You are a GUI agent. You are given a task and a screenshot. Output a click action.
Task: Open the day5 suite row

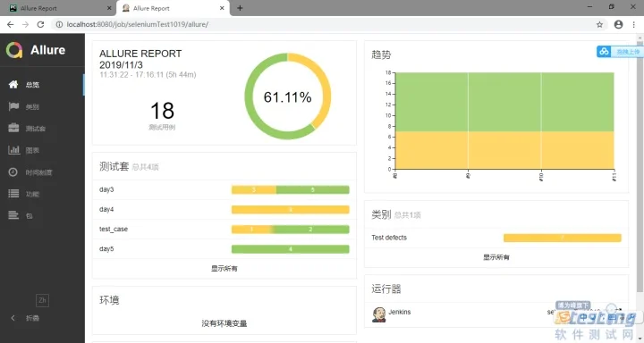pyautogui.click(x=225, y=248)
